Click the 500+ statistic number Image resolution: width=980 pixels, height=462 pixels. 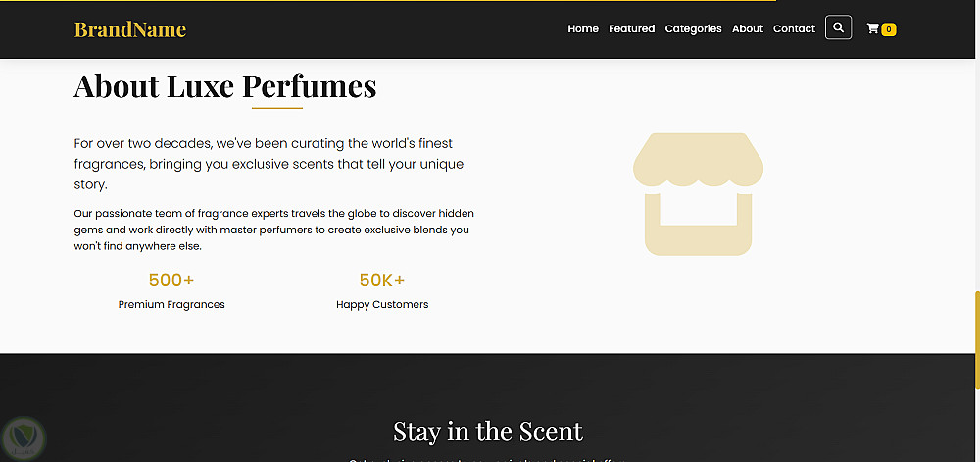171,281
